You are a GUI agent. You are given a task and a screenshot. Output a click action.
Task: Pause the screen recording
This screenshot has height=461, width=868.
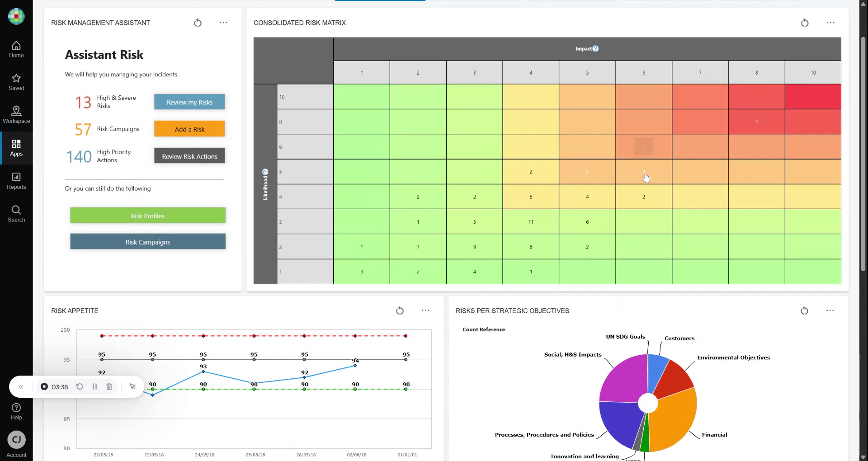[94, 387]
